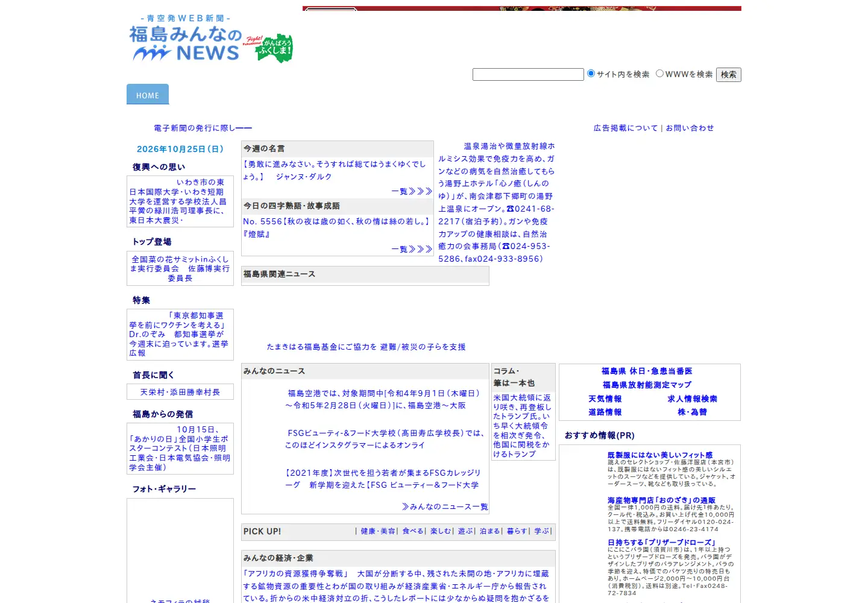Open the 電子新聞の発行に際し link
Image resolution: width=868 pixels, height=603 pixels.
[x=203, y=128]
